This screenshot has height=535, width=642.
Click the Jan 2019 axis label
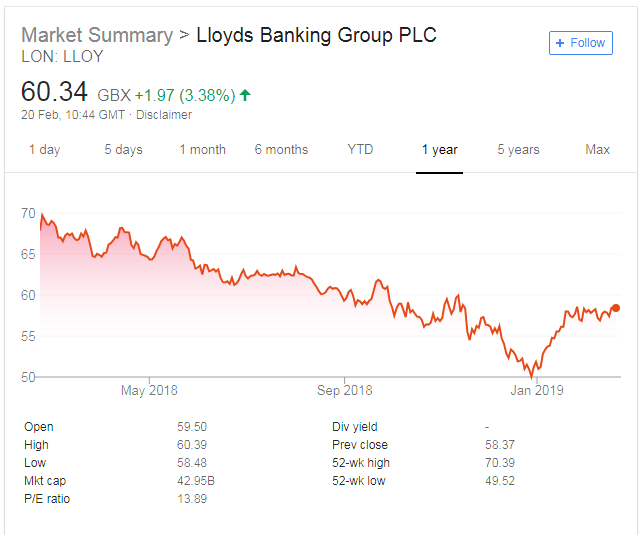537,390
